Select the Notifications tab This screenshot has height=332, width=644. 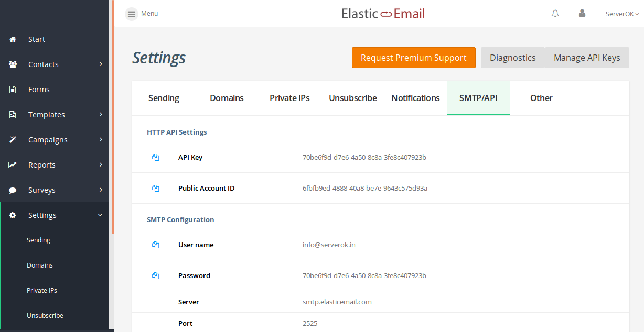coord(415,98)
